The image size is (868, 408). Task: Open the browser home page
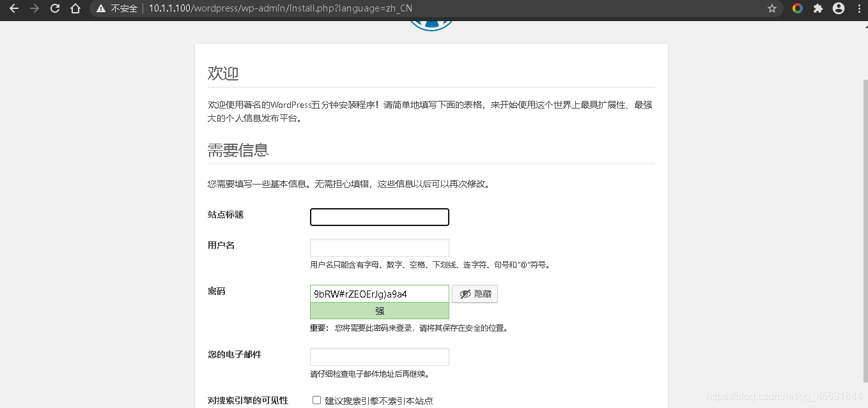tap(75, 8)
